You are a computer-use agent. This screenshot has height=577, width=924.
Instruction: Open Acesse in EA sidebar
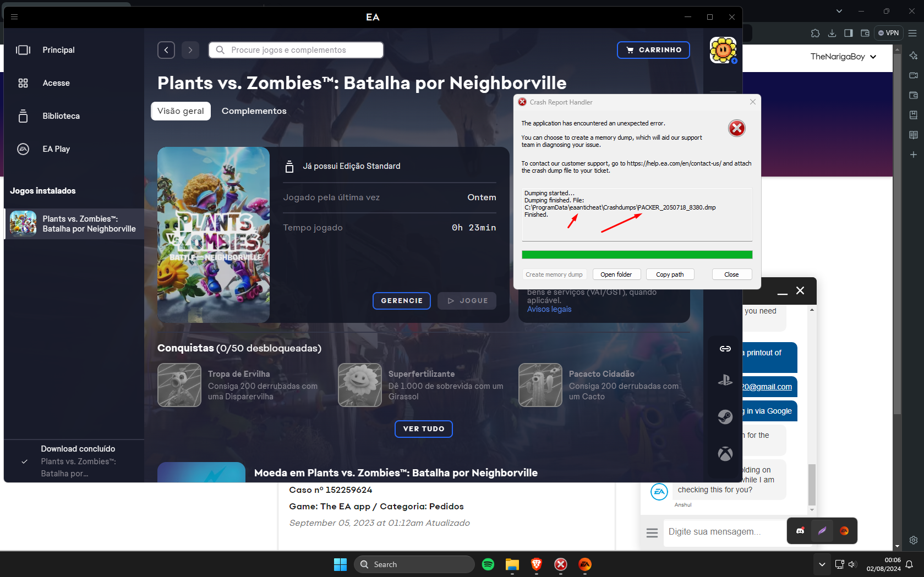click(x=56, y=83)
